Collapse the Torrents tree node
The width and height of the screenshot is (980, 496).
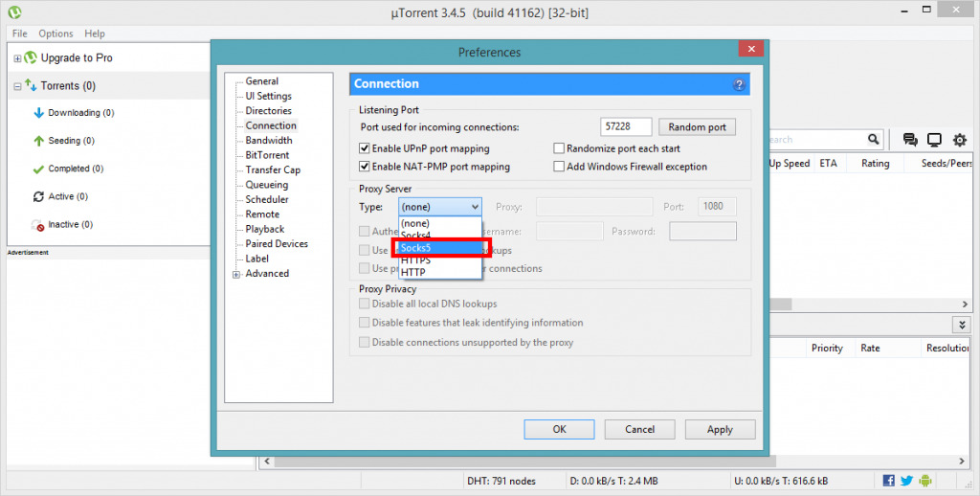coord(17,86)
